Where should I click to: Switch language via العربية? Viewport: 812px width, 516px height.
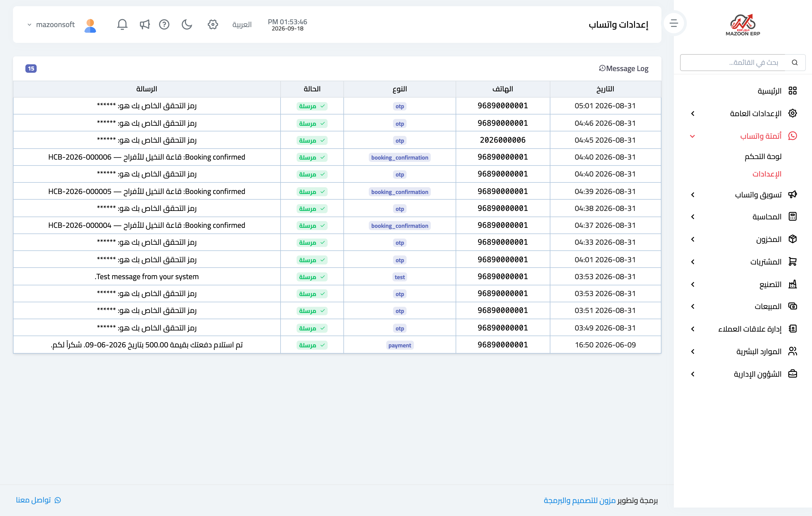242,25
